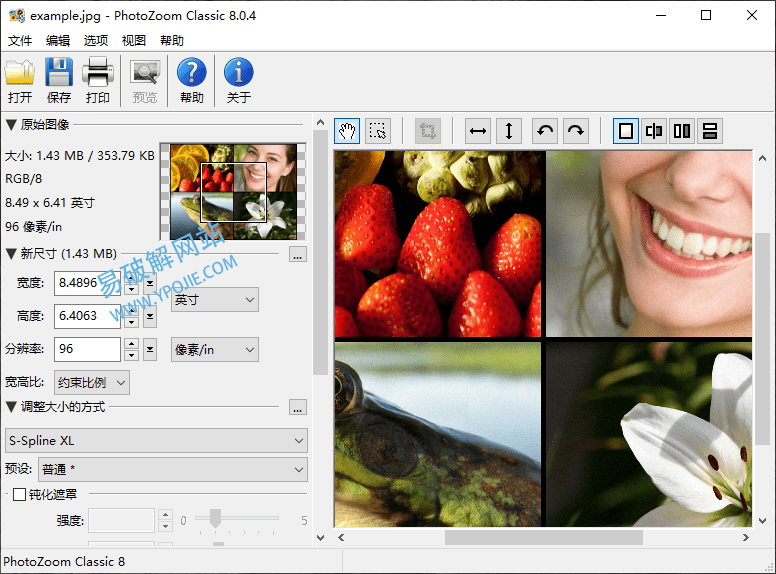This screenshot has height=574, width=776.
Task: Open the 选项 menu
Action: pyautogui.click(x=96, y=41)
